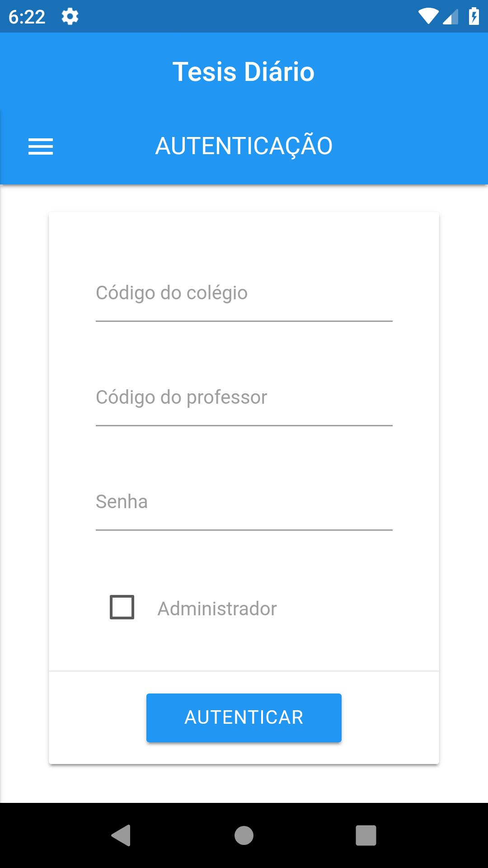488x868 pixels.
Task: Tap the Android back triangle button
Action: point(121,835)
